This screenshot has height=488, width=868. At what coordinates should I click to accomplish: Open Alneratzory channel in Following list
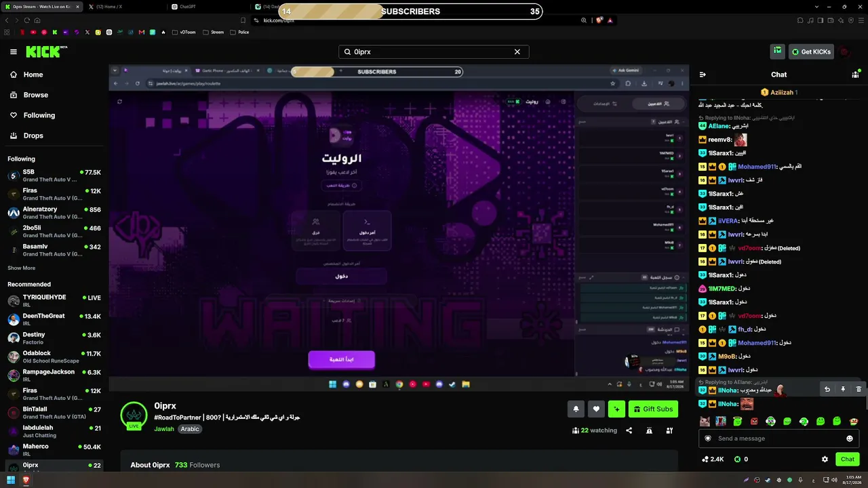tap(54, 213)
